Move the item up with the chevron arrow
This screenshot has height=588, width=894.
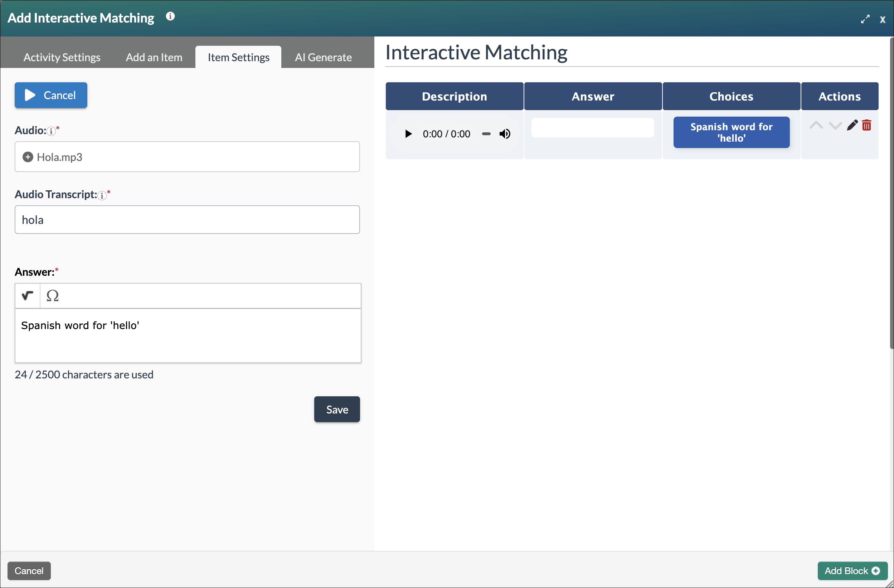pyautogui.click(x=816, y=125)
